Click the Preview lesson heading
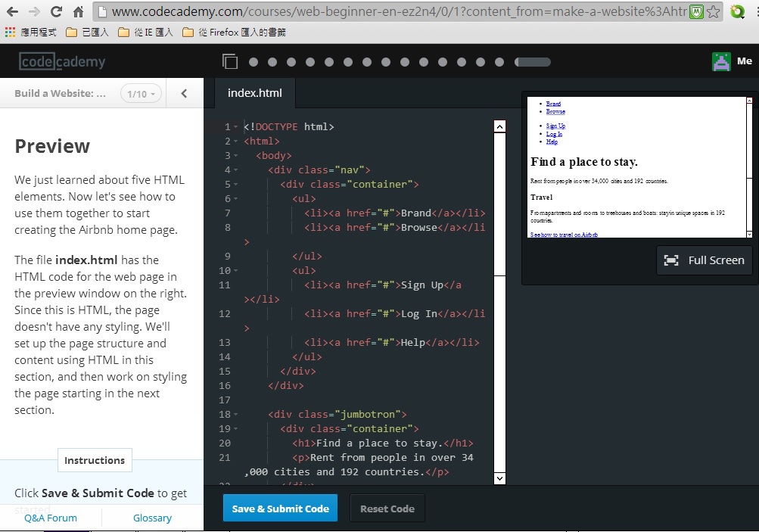This screenshot has width=759, height=532. (x=52, y=146)
